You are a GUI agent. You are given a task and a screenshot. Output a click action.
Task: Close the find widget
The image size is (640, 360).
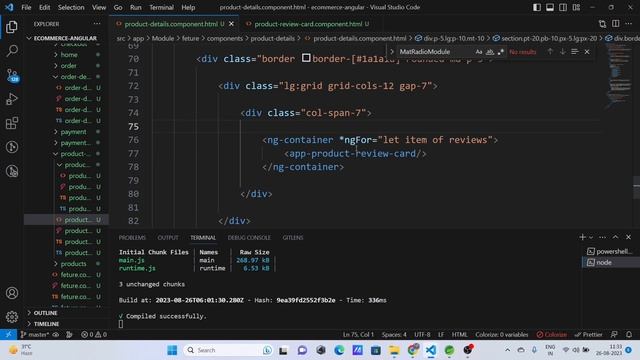coord(587,52)
